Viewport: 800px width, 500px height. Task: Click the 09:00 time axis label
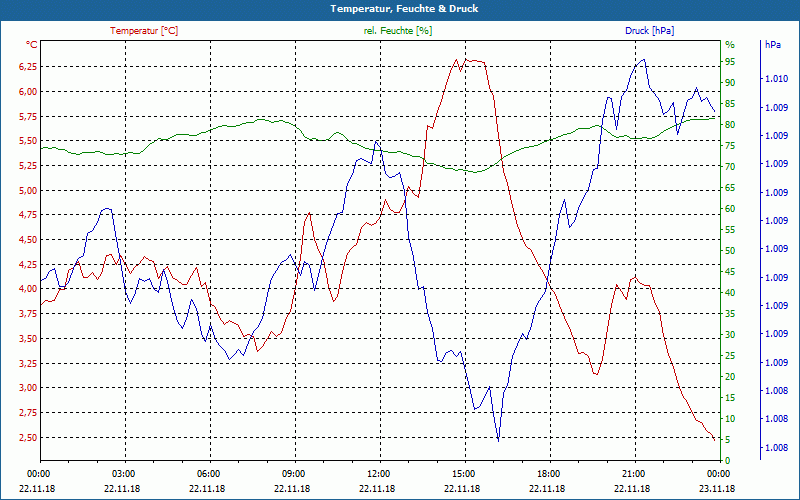click(293, 473)
